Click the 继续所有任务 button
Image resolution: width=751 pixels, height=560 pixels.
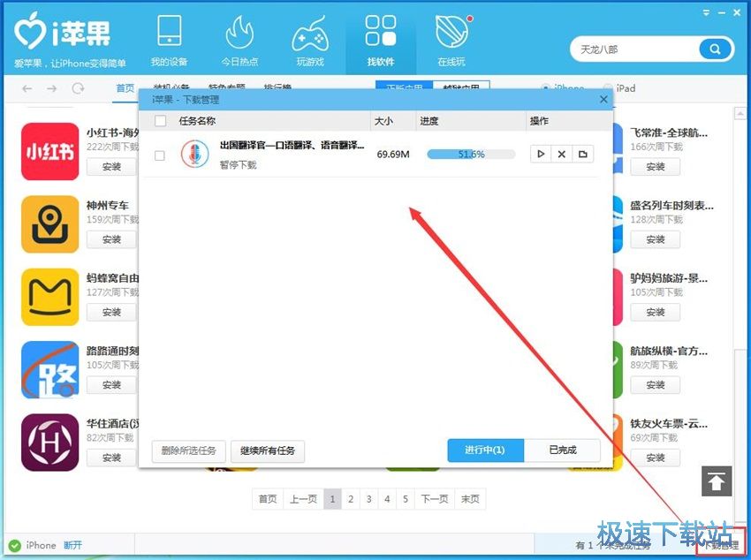(x=267, y=450)
